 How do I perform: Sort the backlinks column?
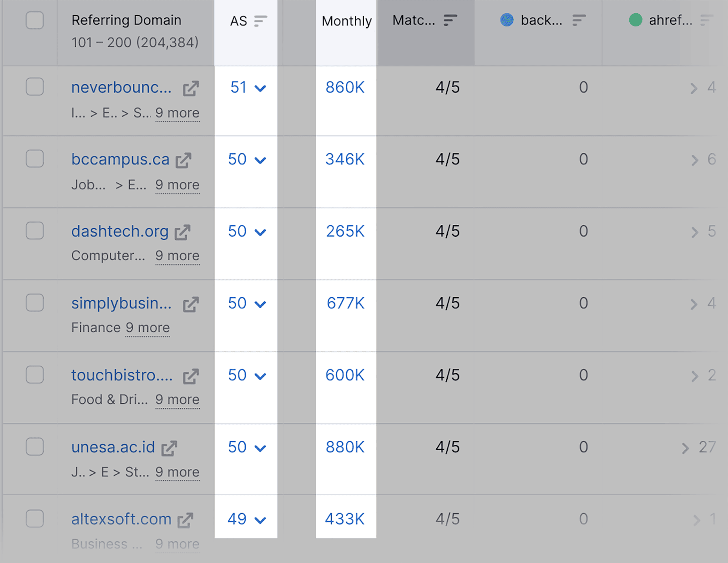(x=578, y=20)
